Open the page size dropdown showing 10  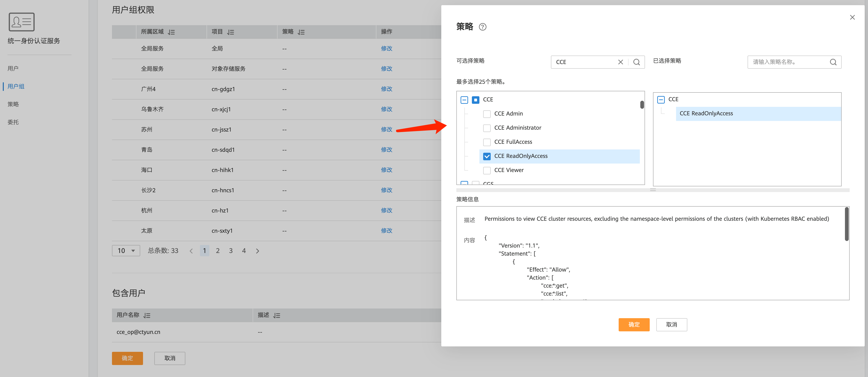tap(126, 251)
